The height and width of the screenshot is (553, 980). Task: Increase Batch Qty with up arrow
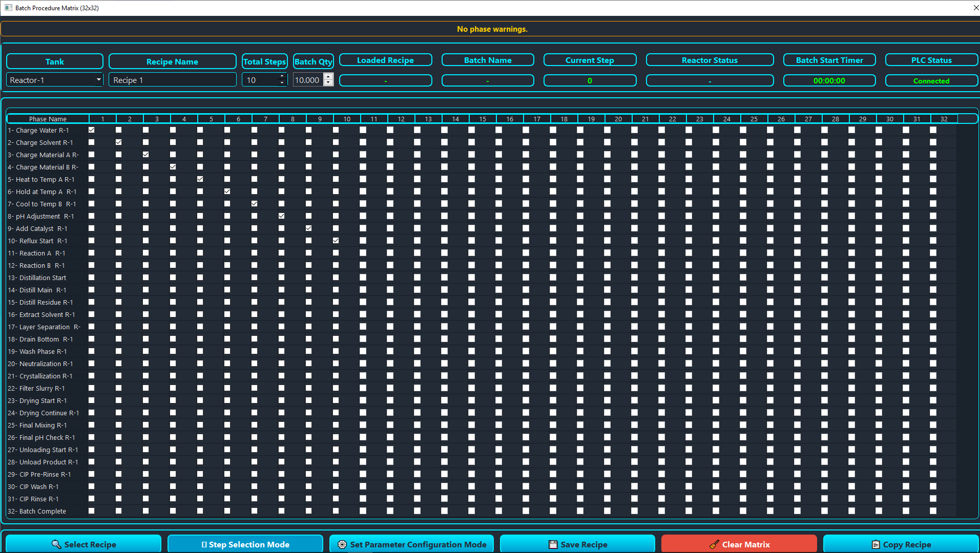[328, 77]
